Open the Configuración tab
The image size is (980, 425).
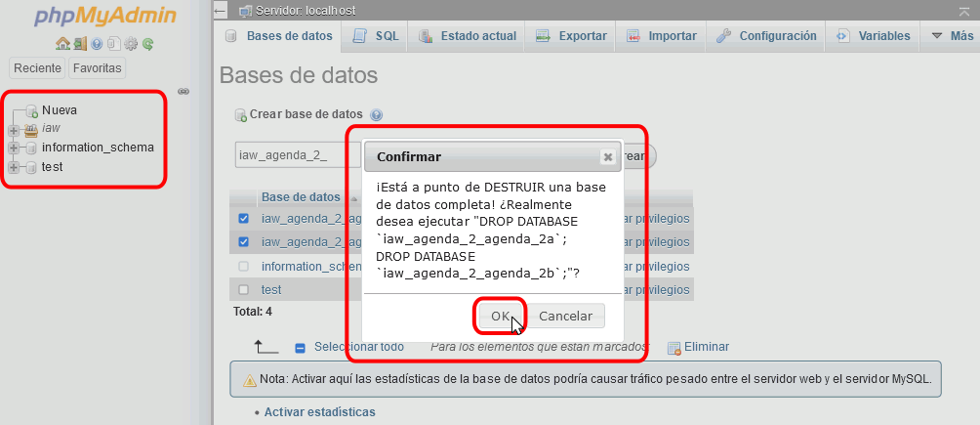[766, 36]
